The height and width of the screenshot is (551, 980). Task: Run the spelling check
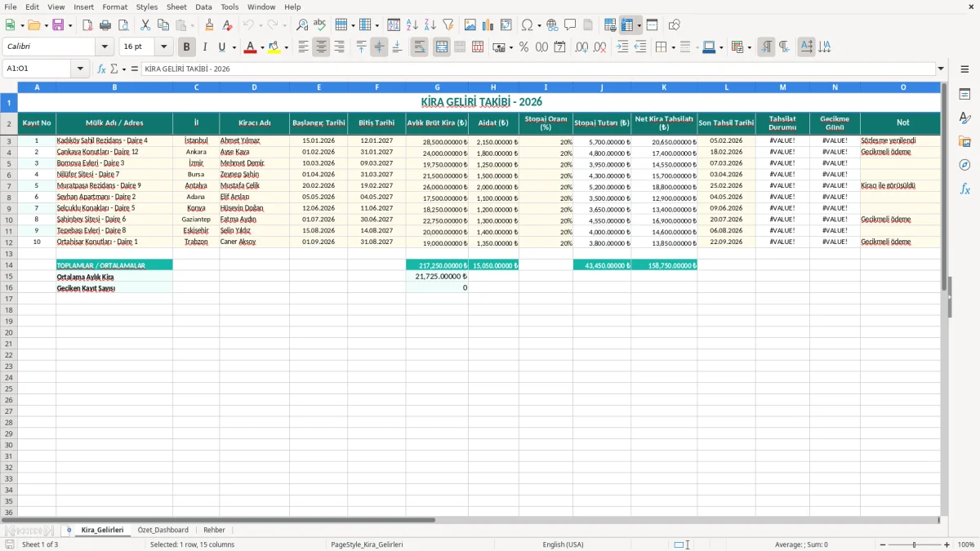[x=320, y=25]
